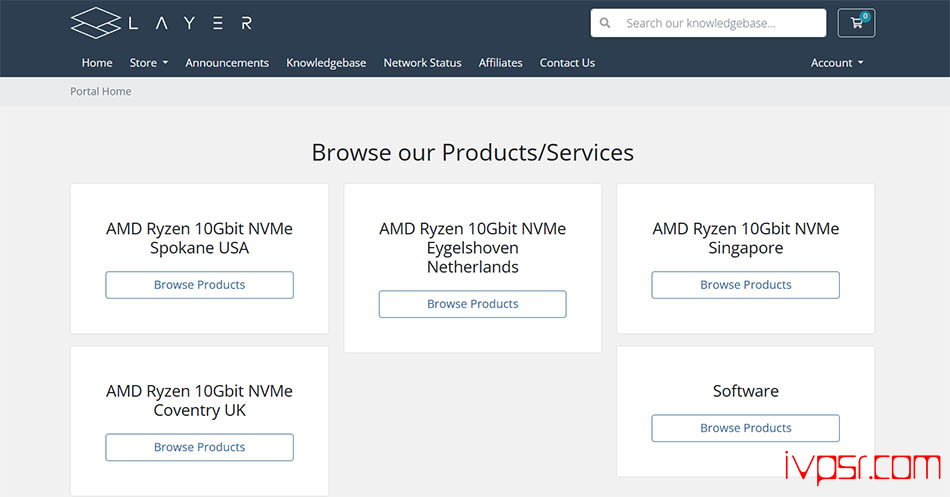Check the Network Status page

point(422,63)
